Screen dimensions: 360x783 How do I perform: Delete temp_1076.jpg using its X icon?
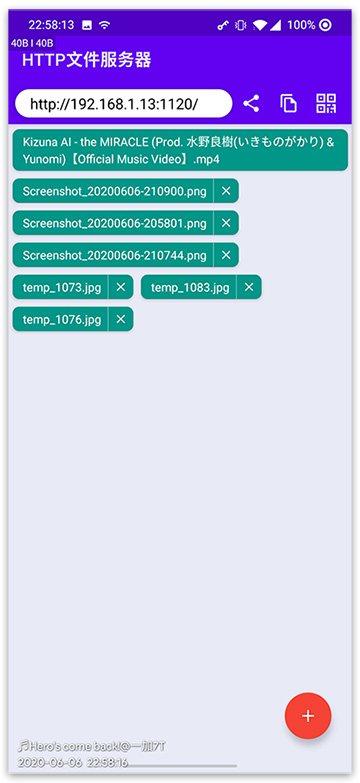pyautogui.click(x=121, y=319)
